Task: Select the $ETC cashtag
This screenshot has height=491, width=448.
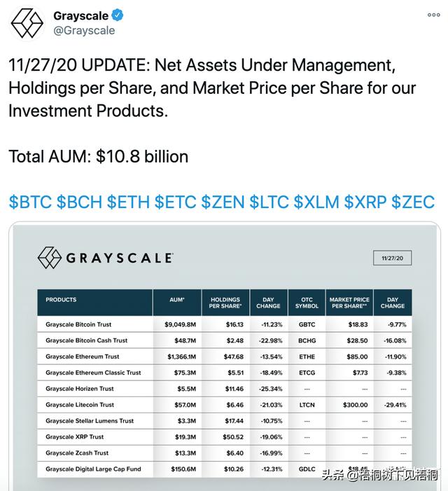Action: (175, 202)
